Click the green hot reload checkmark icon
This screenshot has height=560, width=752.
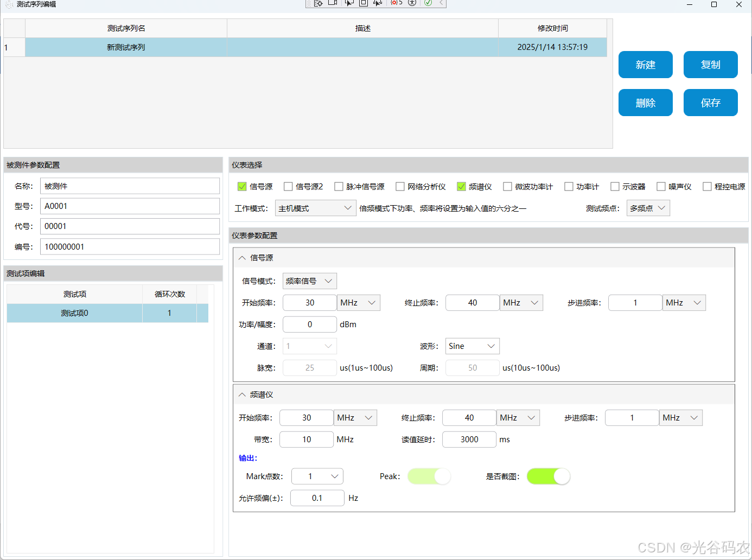pyautogui.click(x=428, y=3)
